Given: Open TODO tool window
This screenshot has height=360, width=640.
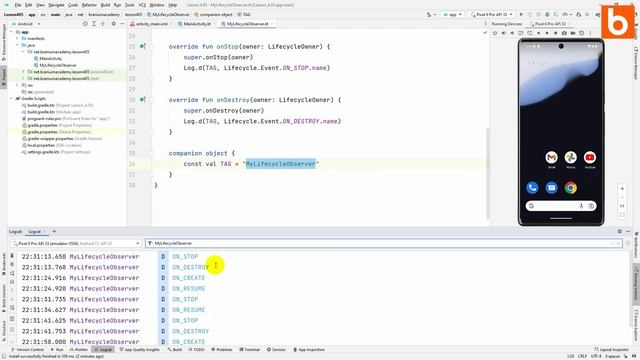Looking at the screenshot, I should coord(196,350).
